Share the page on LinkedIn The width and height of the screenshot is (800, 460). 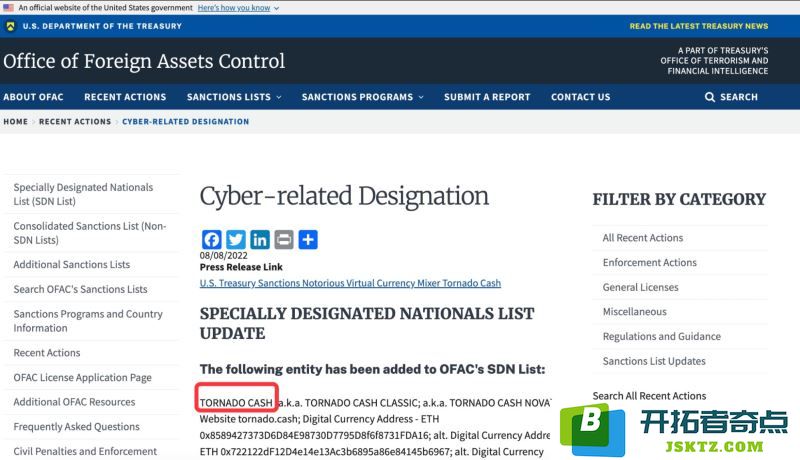click(x=260, y=239)
